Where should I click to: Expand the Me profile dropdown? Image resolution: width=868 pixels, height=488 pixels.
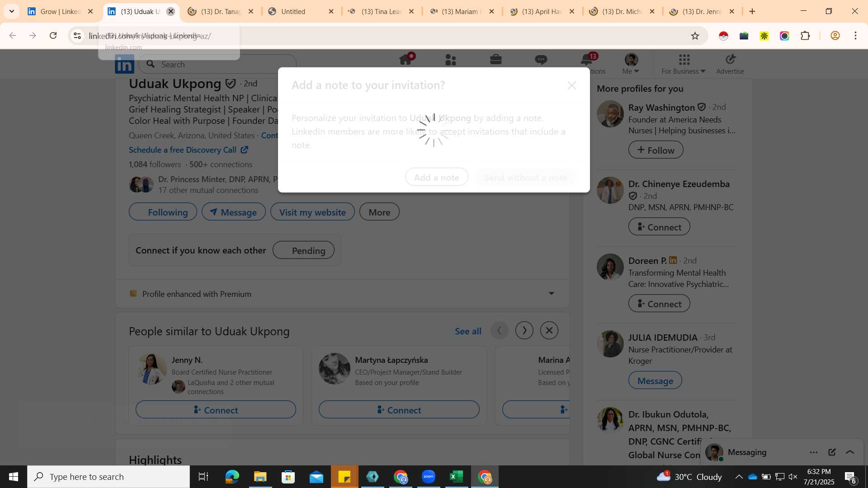coord(631,64)
